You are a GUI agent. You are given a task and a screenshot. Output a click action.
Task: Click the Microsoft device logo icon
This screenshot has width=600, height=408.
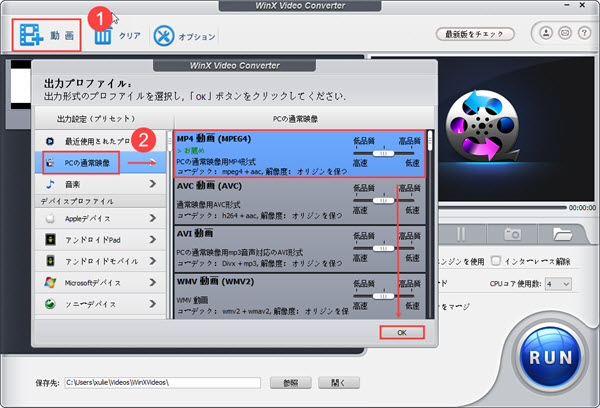point(50,282)
